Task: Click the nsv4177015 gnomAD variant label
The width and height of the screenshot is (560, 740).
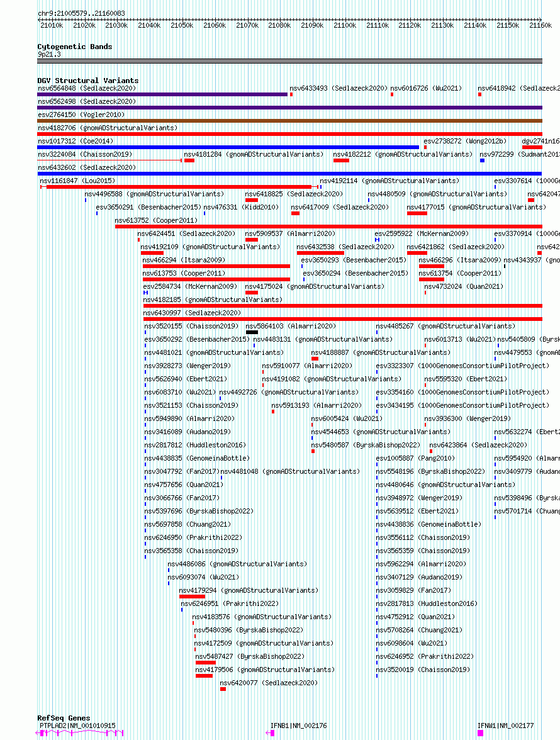Action: 476,207
